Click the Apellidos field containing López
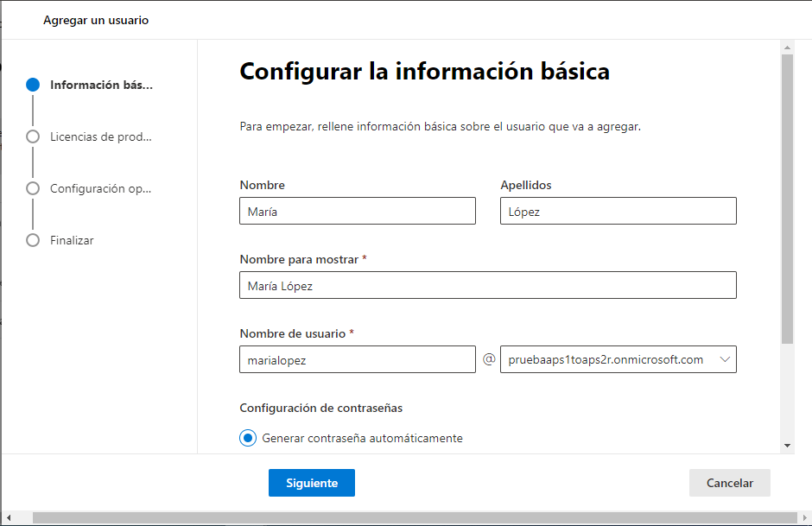The width and height of the screenshot is (812, 526). [619, 211]
